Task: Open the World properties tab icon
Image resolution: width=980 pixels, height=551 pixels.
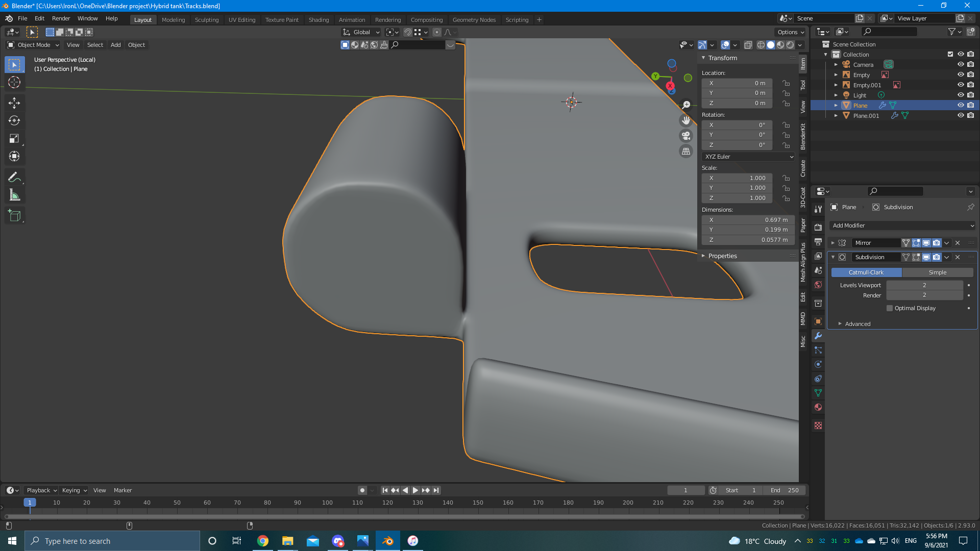Action: coord(818,285)
